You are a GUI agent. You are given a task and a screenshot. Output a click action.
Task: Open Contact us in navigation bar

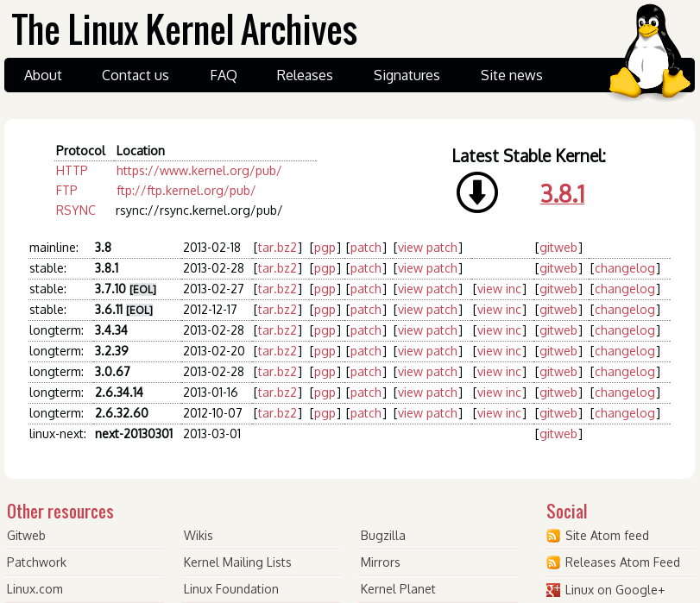click(136, 75)
